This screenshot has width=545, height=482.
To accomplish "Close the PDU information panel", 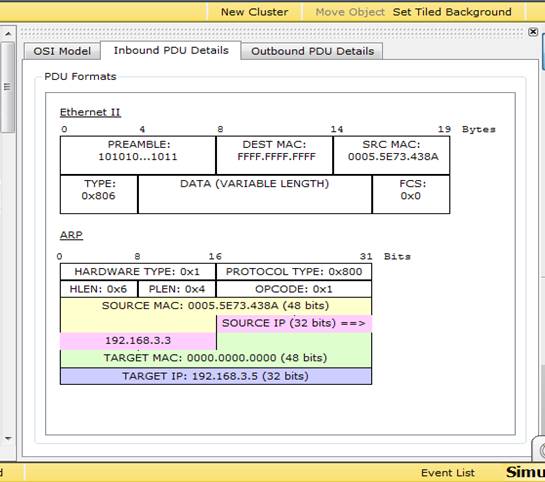I will [533, 32].
